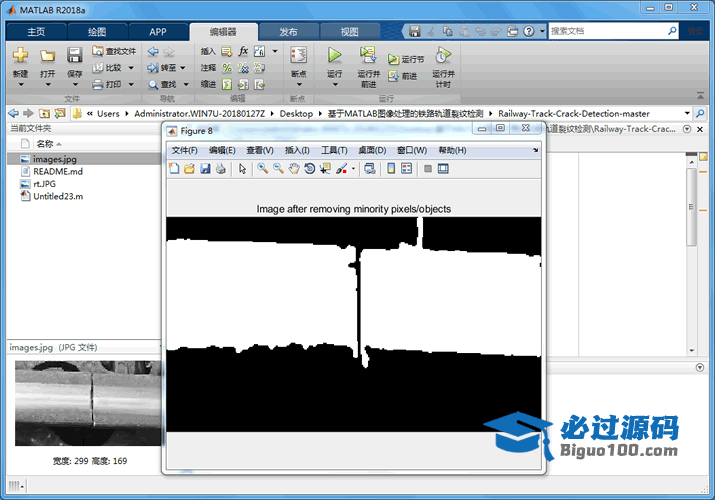
Task: Click the Run and Advance icon
Action: 368,55
